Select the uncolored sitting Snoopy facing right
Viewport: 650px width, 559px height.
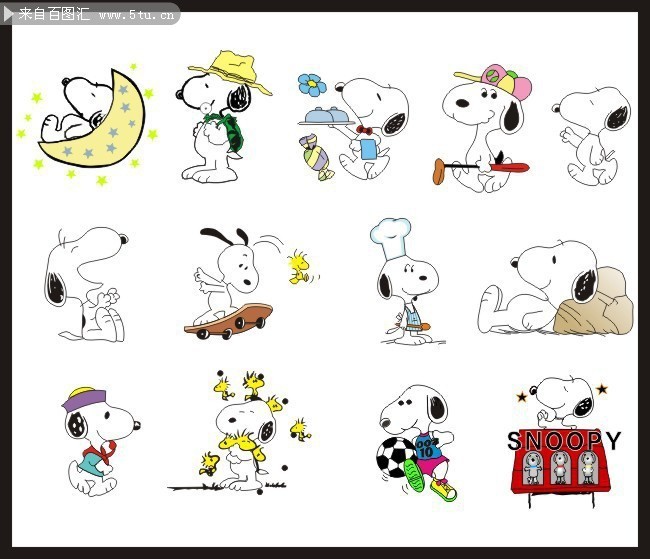point(86,284)
